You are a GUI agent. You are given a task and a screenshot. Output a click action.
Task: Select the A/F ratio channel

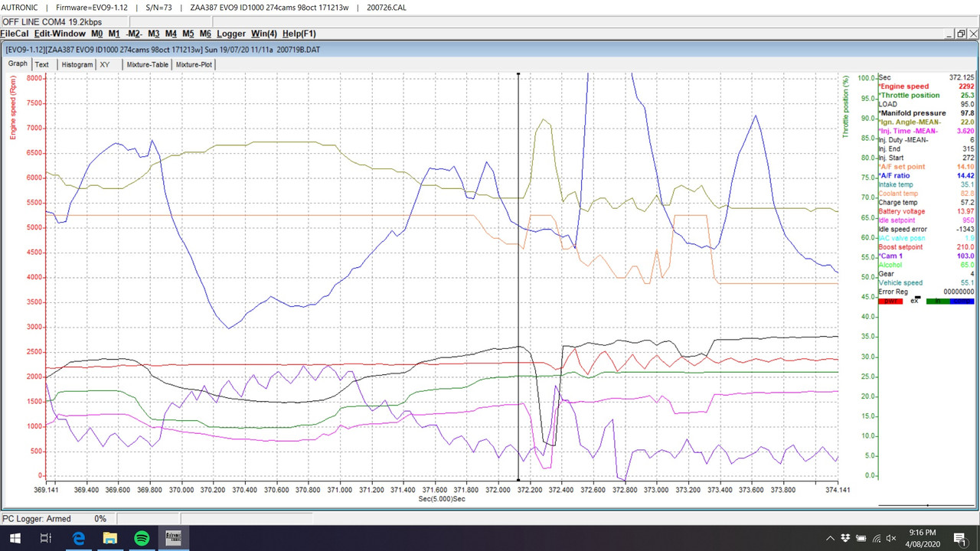pos(926,176)
